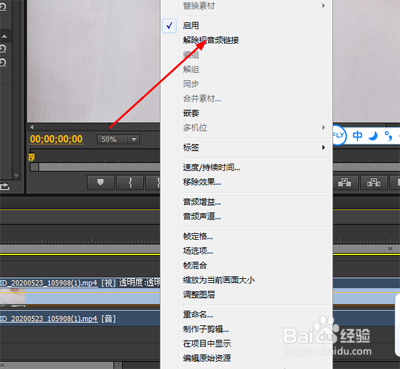Click the FLY input method logo
This screenshot has height=369, width=400.
[338, 135]
